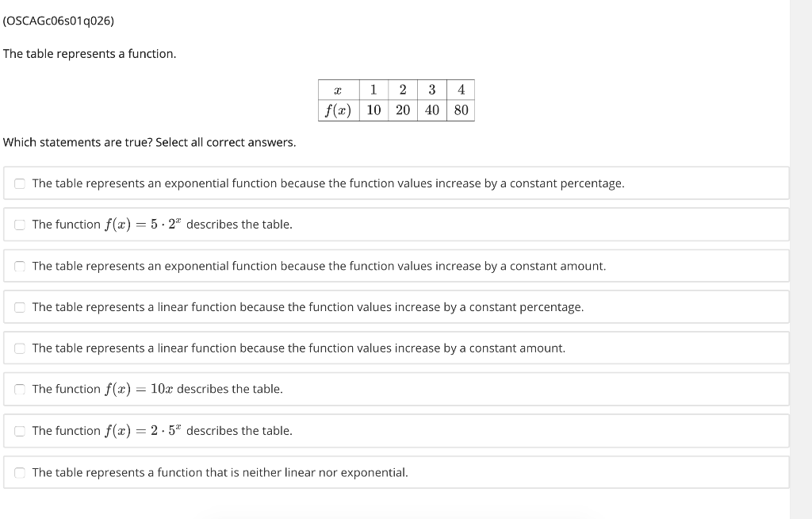Screen dimensions: 812x519
Task: Tick the linear by constant percentage checkbox
Action: coord(19,307)
